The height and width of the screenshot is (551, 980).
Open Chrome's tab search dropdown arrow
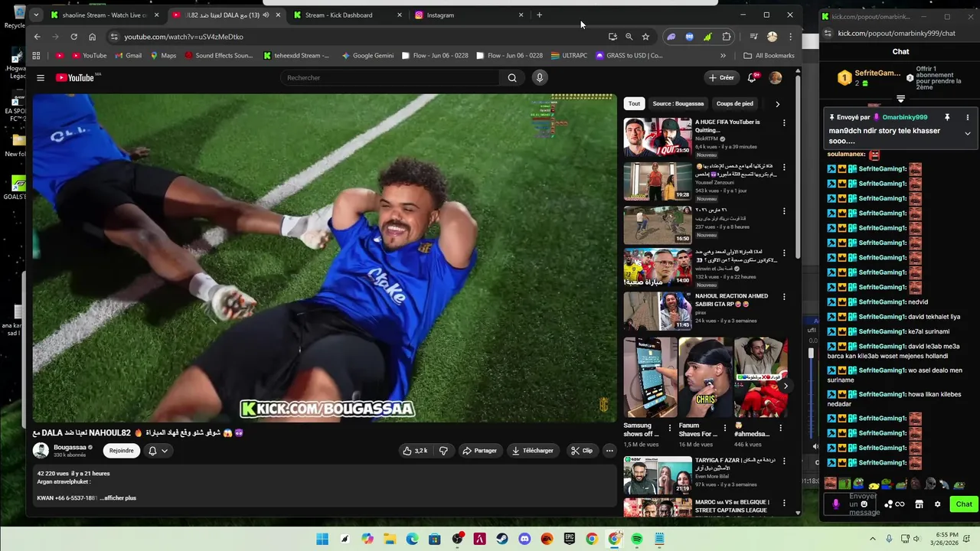pos(36,15)
